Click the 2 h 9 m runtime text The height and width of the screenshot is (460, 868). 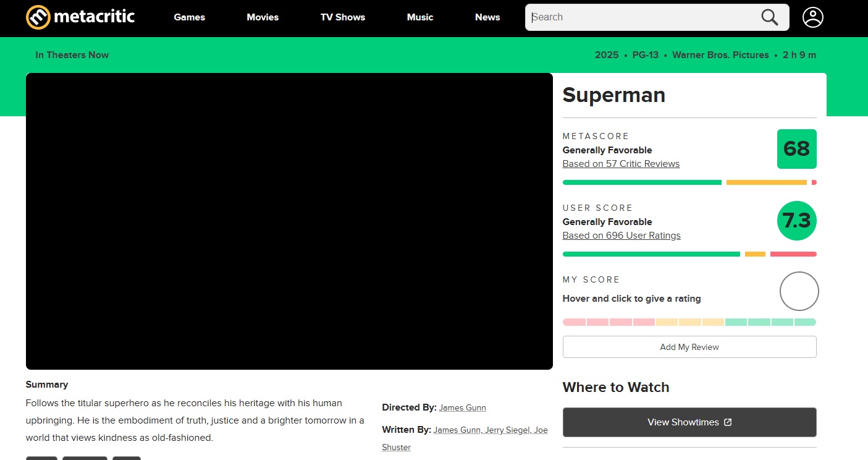click(x=799, y=55)
